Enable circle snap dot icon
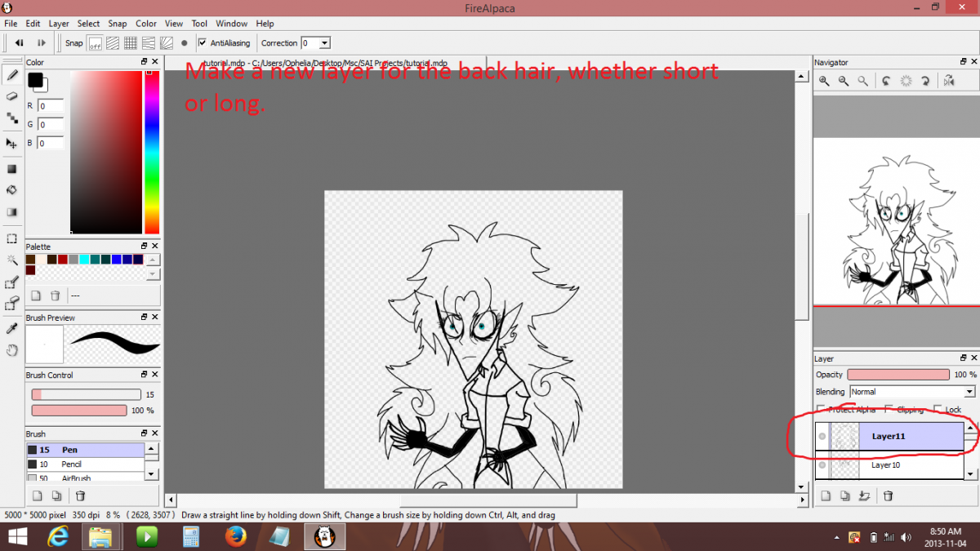Viewport: 980px width, 551px height. 185,43
